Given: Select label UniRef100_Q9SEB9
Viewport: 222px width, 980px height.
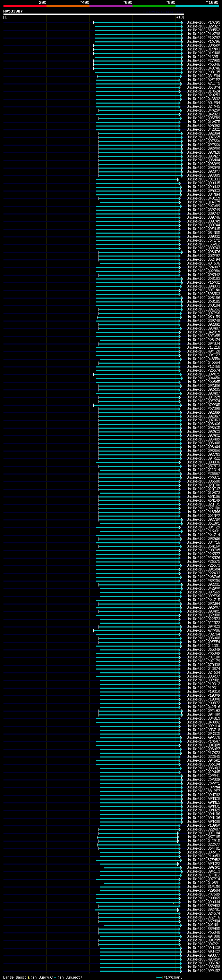Looking at the screenshot, I should [x=203, y=118].
